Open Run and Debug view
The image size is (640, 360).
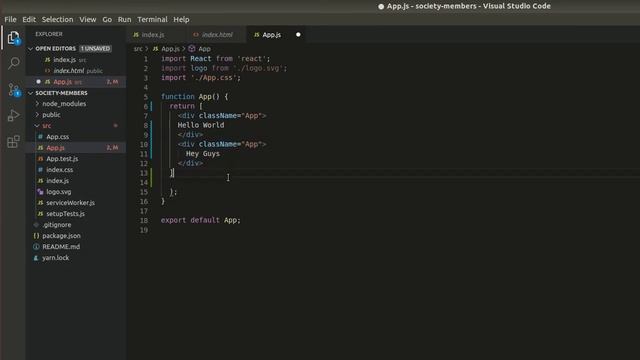click(13, 116)
